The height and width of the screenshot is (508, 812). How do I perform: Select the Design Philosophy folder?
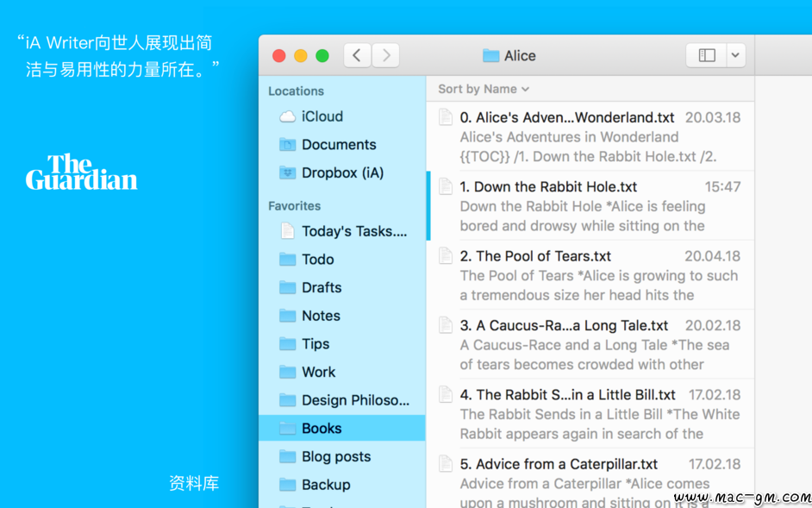tap(354, 400)
